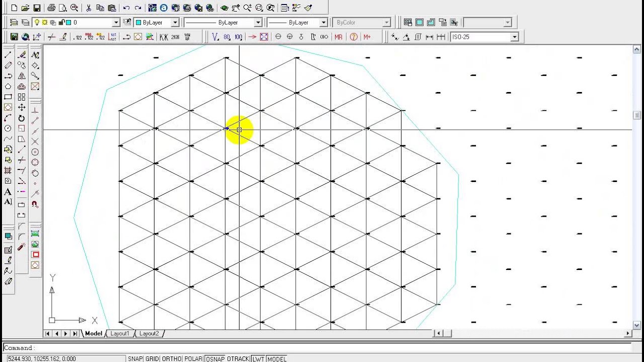Click the vertical scrollbar down arrow
The width and height of the screenshot is (644, 362).
point(637,325)
